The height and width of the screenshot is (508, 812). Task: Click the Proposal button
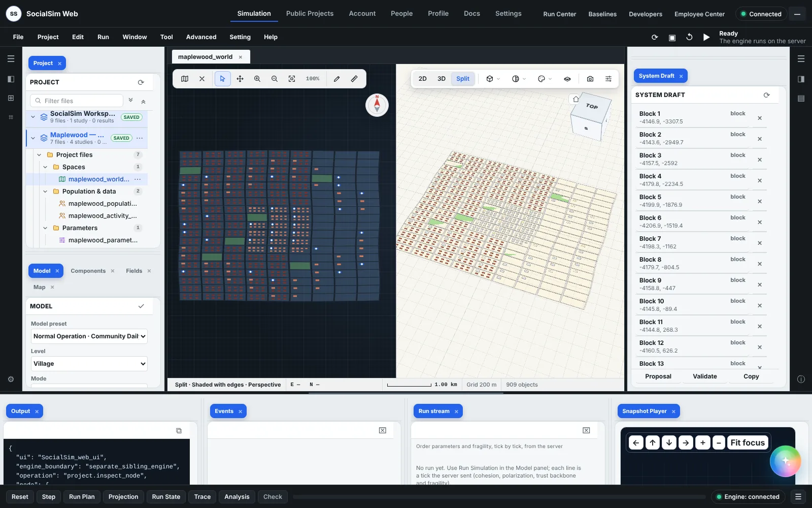(658, 376)
